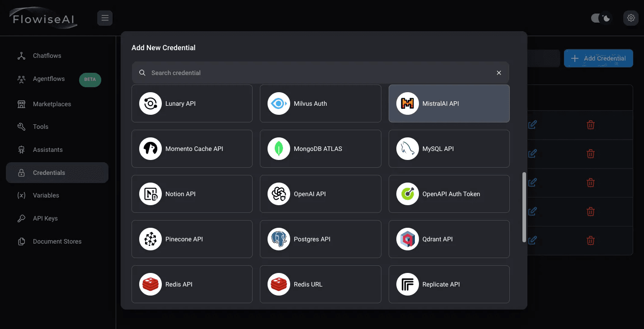The image size is (644, 329).
Task: Click the credential list scrollbar
Action: [524, 207]
